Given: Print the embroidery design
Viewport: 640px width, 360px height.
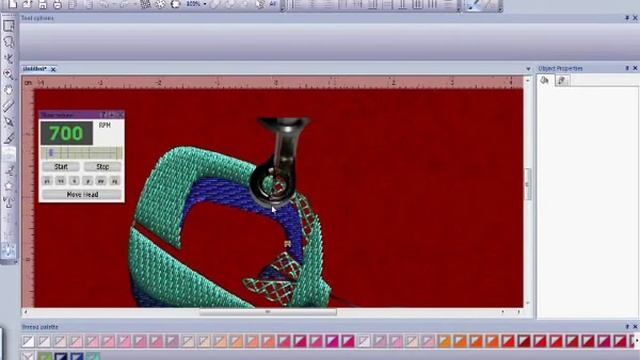Looking at the screenshot, I should tap(57, 4).
